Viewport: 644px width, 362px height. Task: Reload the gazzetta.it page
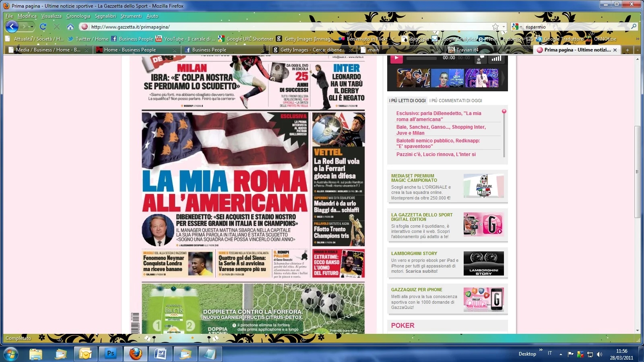click(x=43, y=27)
